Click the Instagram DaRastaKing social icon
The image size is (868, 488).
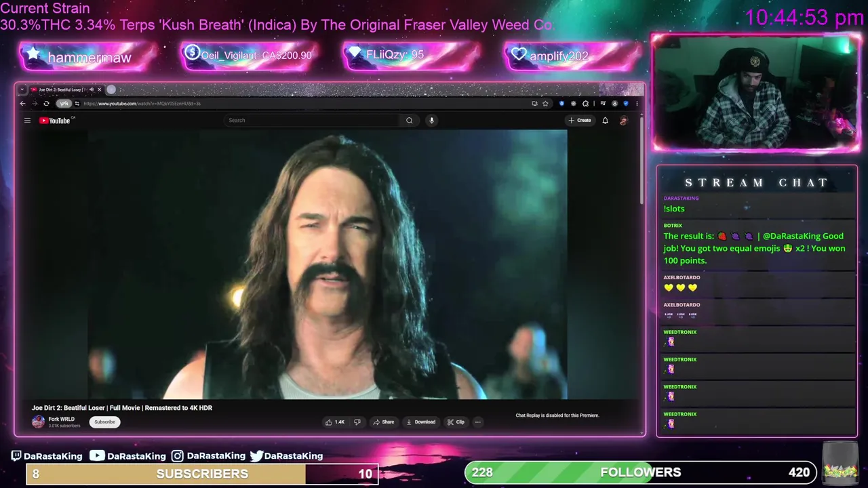(178, 456)
